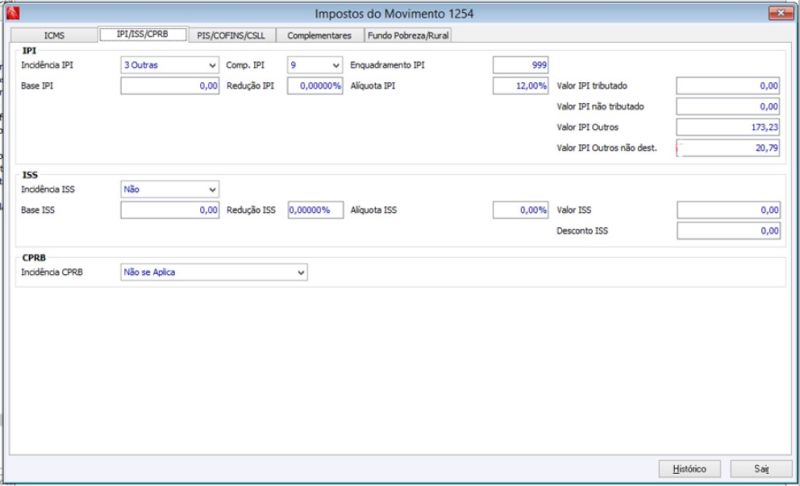The width and height of the screenshot is (800, 486).
Task: Click the Sair button
Action: [761, 469]
